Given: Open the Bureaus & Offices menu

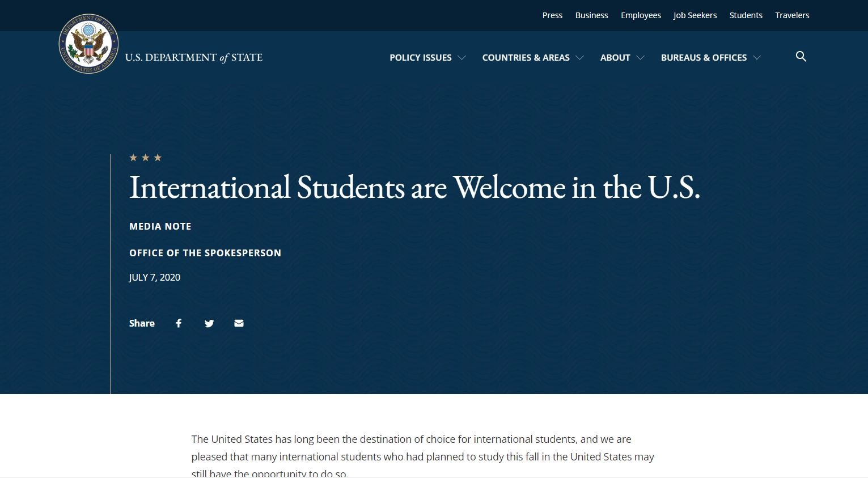Looking at the screenshot, I should point(703,58).
